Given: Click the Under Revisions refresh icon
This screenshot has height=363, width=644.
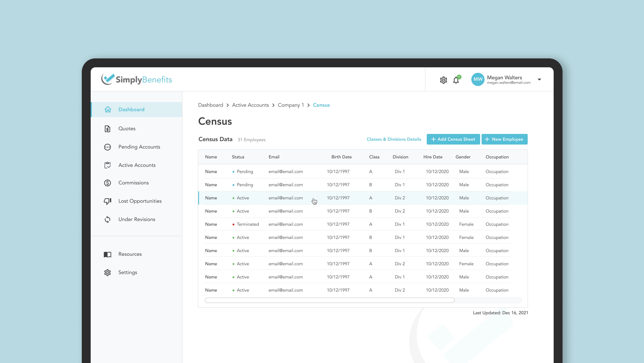Looking at the screenshot, I should pos(107,219).
